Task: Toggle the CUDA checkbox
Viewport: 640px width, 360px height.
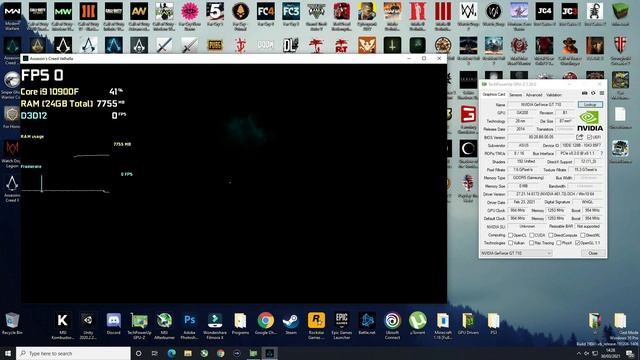Action: coord(531,235)
